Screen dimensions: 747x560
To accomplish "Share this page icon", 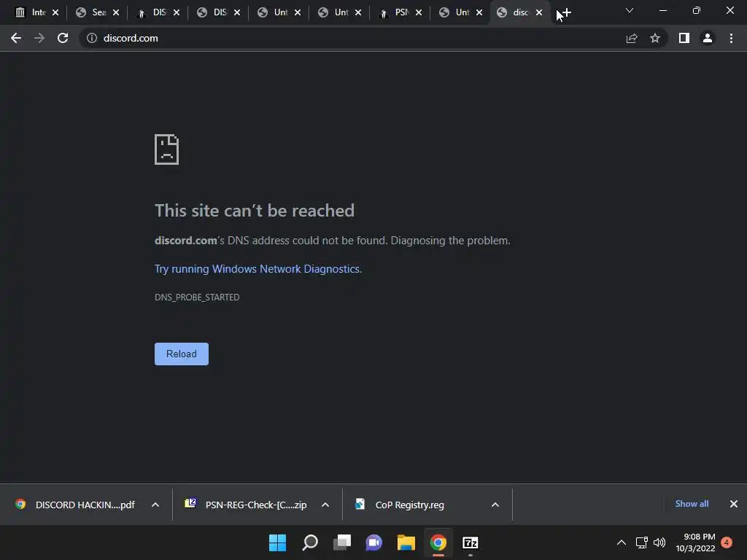I will click(632, 38).
